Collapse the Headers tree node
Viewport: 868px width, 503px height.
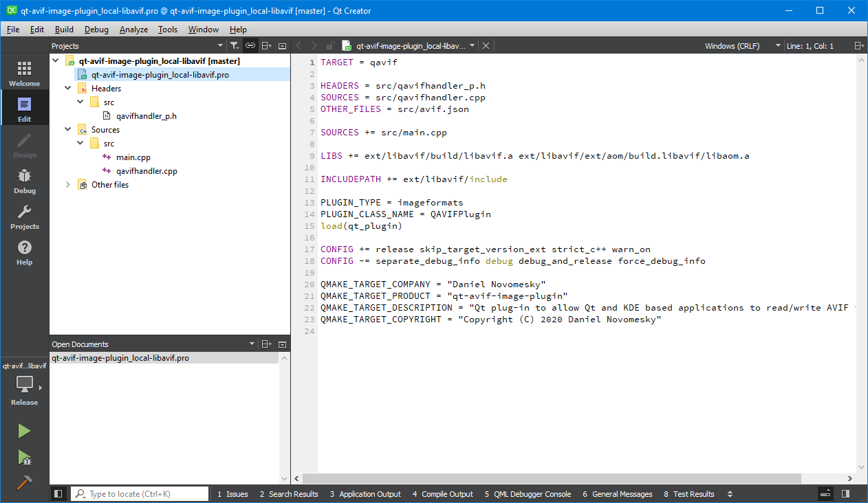67,88
